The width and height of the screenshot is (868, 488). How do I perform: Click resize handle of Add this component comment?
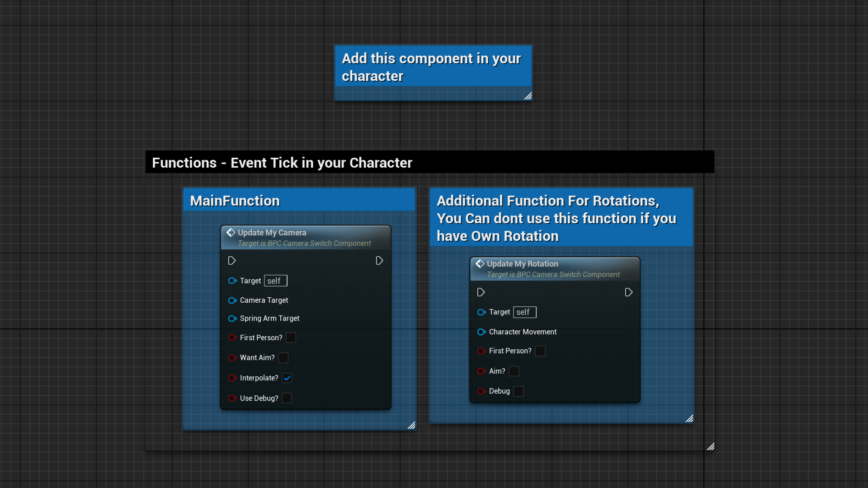(x=528, y=96)
